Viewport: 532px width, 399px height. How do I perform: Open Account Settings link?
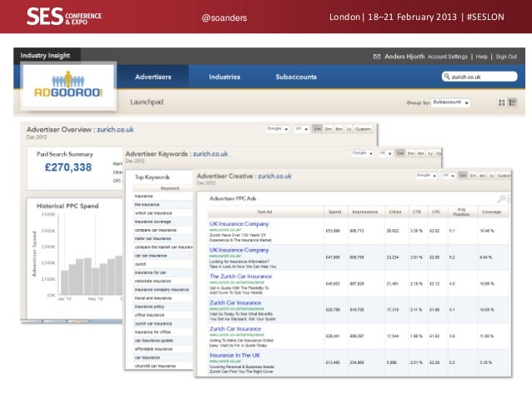[x=449, y=57]
